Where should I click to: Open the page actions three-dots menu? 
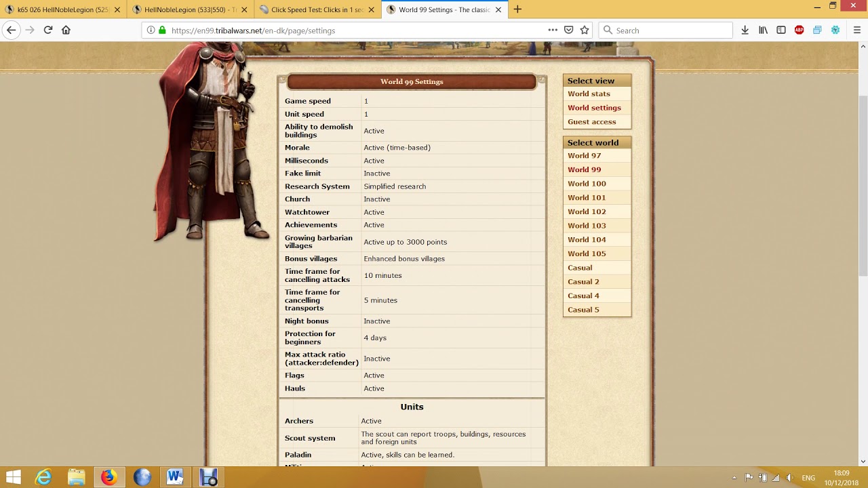click(x=553, y=30)
